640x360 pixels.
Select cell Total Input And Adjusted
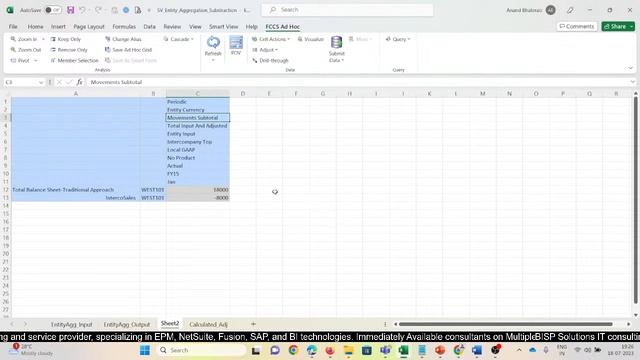[x=198, y=126]
